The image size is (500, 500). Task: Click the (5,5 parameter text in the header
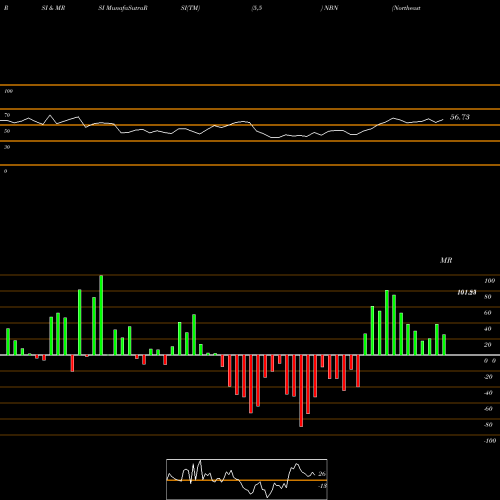pyautogui.click(x=257, y=8)
